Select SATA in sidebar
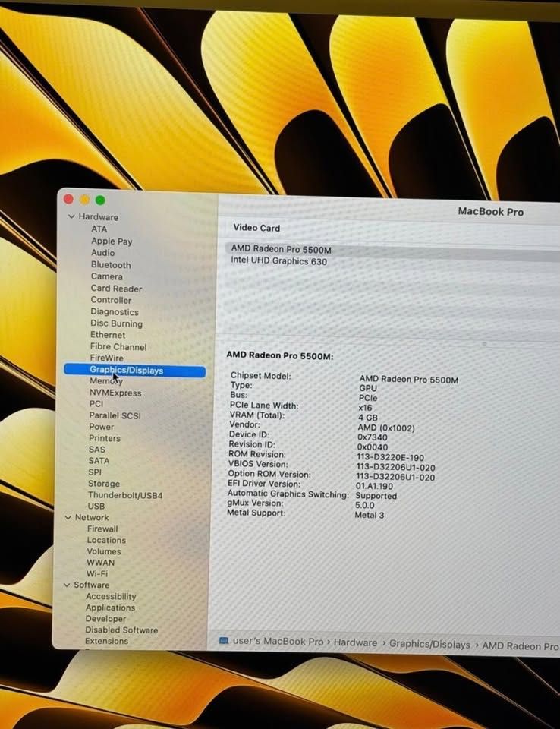Image resolution: width=560 pixels, height=729 pixels. [99, 461]
